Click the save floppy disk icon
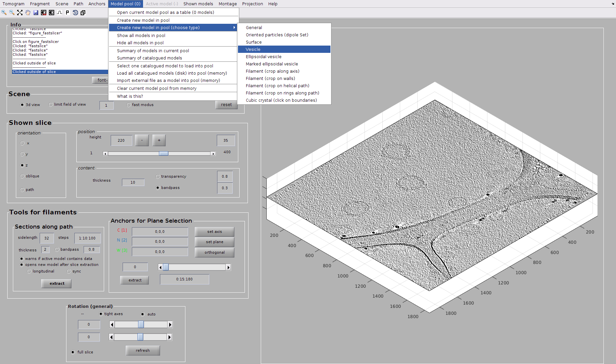 (36, 13)
